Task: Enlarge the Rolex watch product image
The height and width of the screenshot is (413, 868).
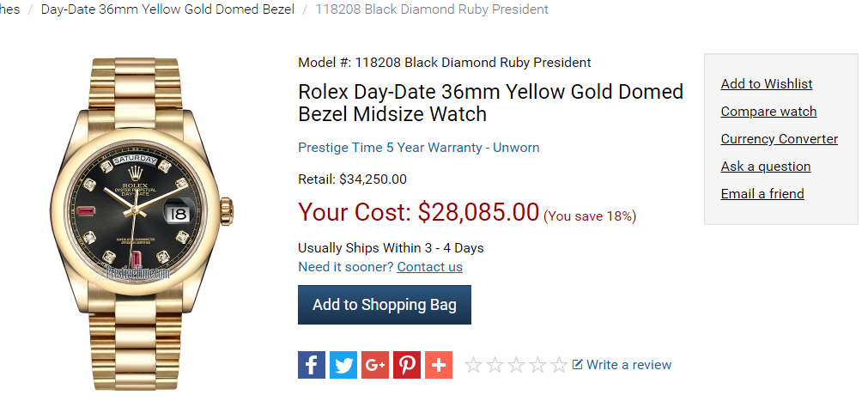Action: [142, 223]
